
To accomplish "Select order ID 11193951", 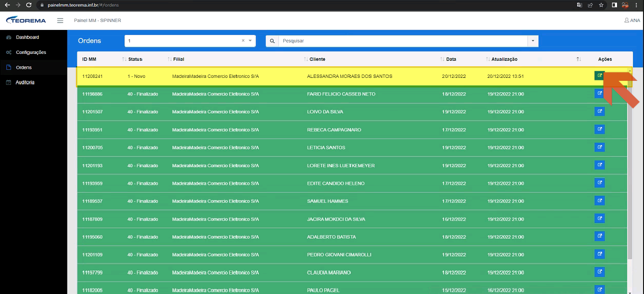I will (x=92, y=130).
